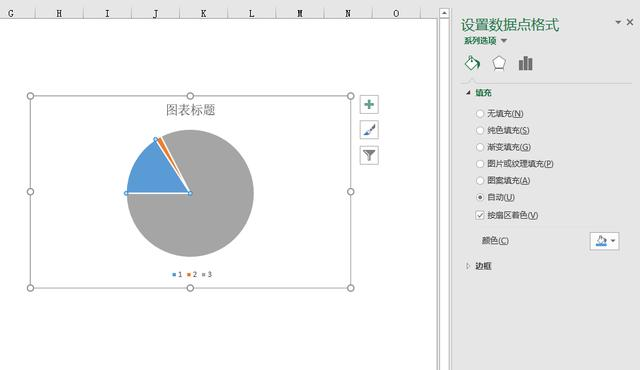Open the Fill & Line paint bucket tab

pyautogui.click(x=472, y=64)
